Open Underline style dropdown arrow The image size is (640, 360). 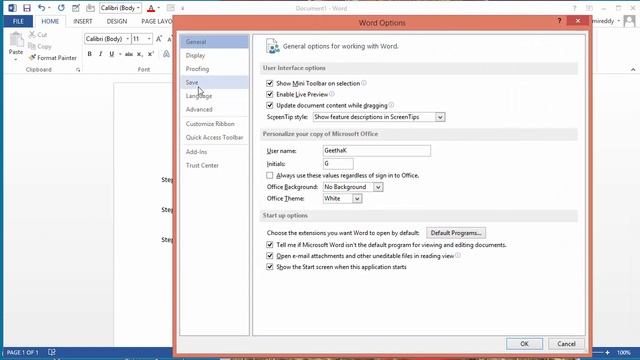tap(120, 54)
